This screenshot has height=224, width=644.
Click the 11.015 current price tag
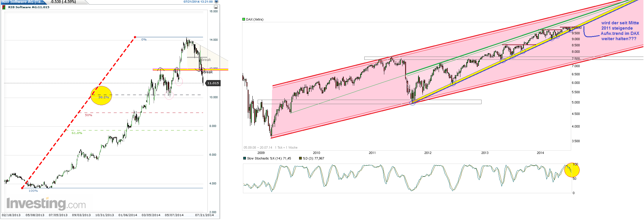pyautogui.click(x=213, y=83)
